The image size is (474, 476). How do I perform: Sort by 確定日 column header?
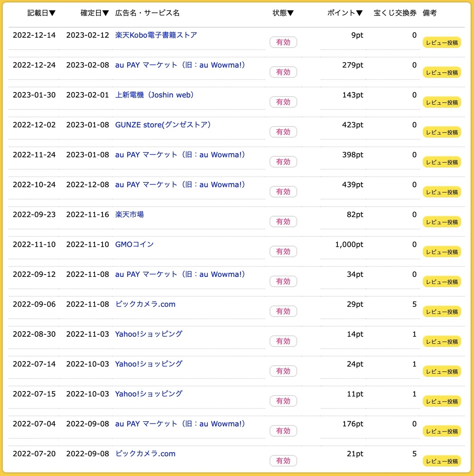click(x=94, y=13)
